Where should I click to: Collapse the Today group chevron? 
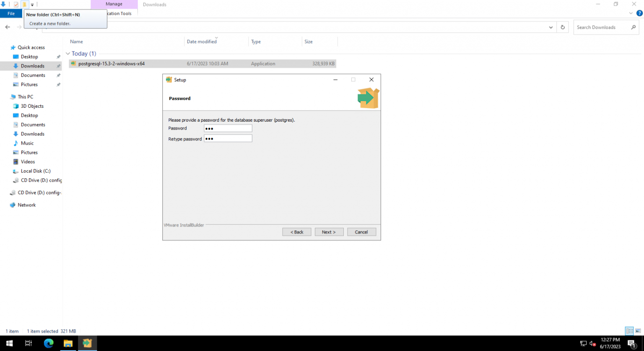pos(68,54)
